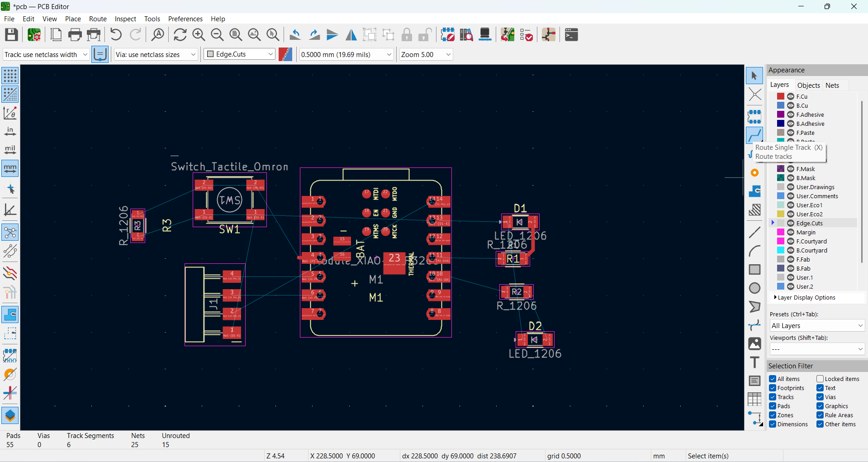
Task: Uncheck Tracks in Selection Filter
Action: pos(773,397)
